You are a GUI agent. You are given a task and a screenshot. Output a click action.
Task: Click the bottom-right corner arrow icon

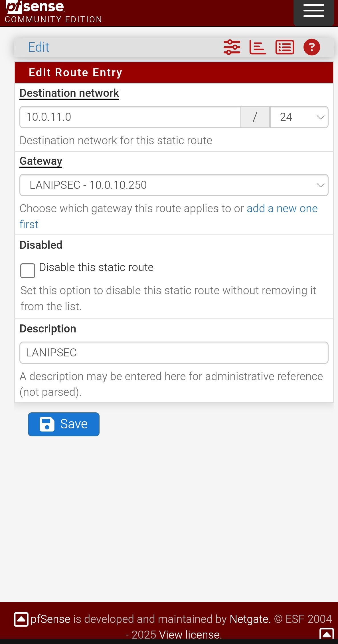tap(327, 634)
